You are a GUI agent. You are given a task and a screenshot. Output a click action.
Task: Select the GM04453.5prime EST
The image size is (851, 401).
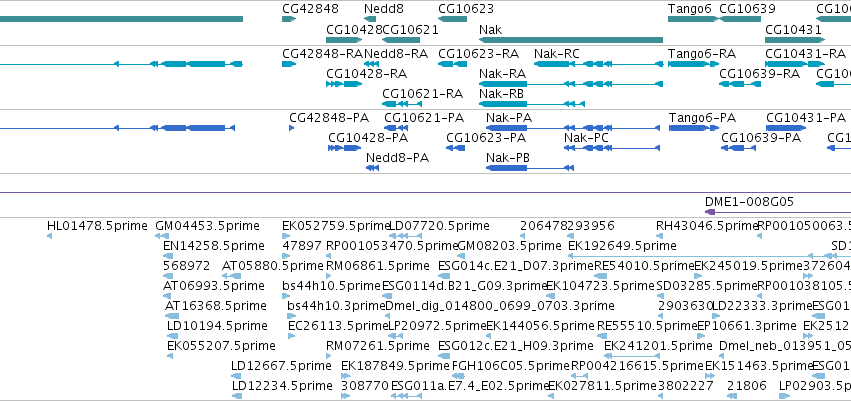click(x=162, y=236)
